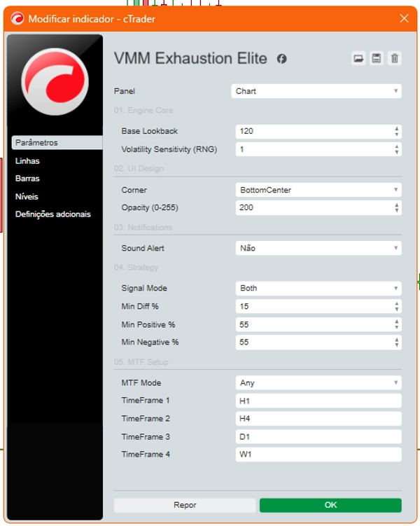This screenshot has width=420, height=526.
Task: Click the Signal Mode label
Action: coord(144,288)
